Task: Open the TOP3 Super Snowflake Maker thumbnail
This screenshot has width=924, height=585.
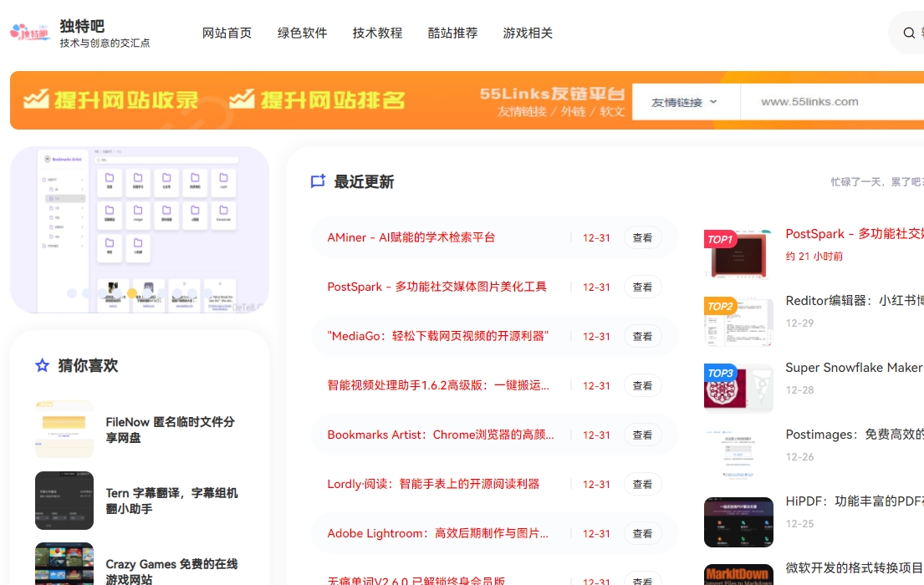Action: (x=738, y=388)
